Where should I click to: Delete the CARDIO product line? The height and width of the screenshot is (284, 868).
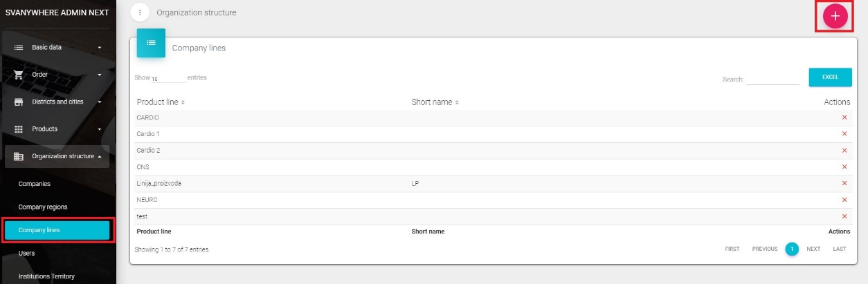click(x=844, y=117)
